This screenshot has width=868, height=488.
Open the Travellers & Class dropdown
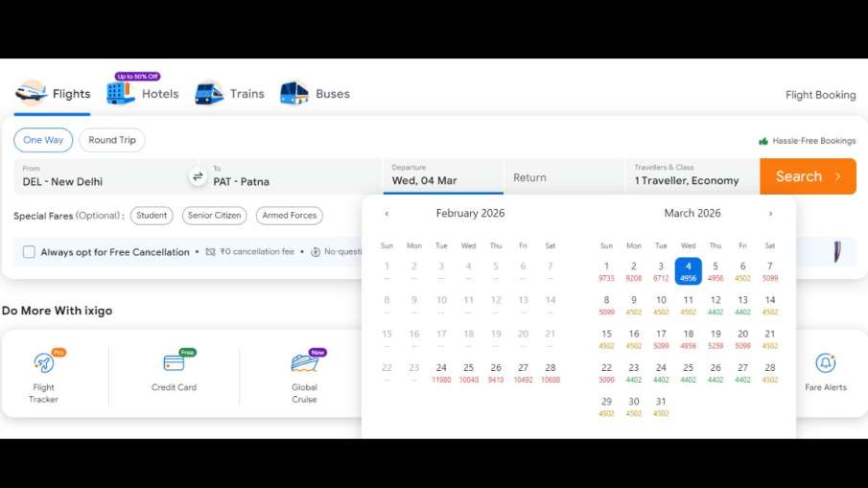(691, 176)
